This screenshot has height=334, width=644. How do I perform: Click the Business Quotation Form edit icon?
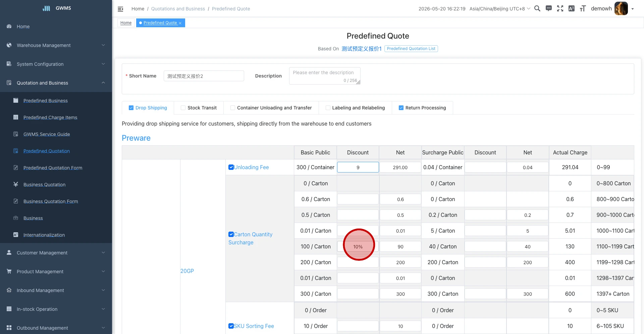point(16,201)
